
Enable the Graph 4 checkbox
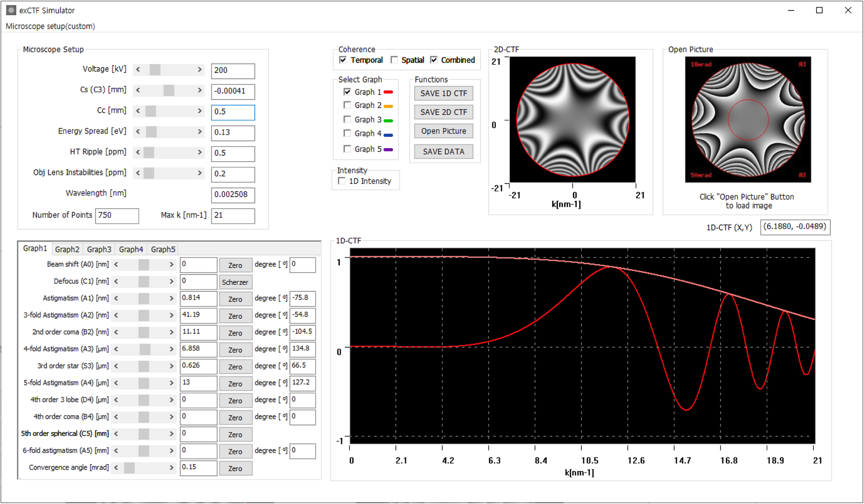click(347, 133)
